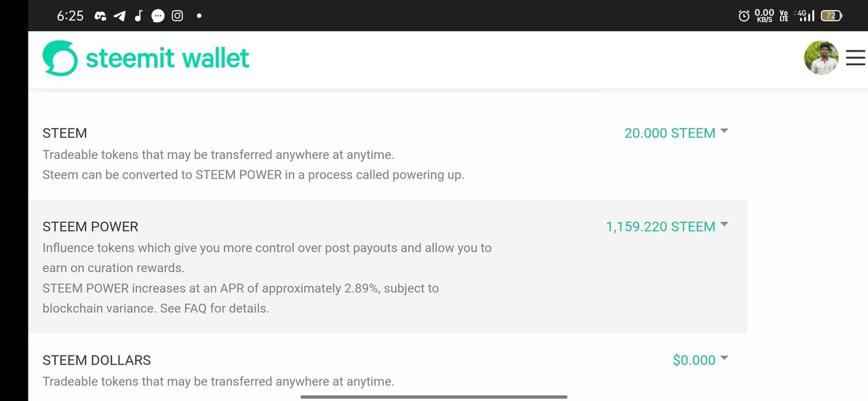Click the Steemit speech-bubble logo icon
Viewport: 868px width, 401px height.
[60, 58]
